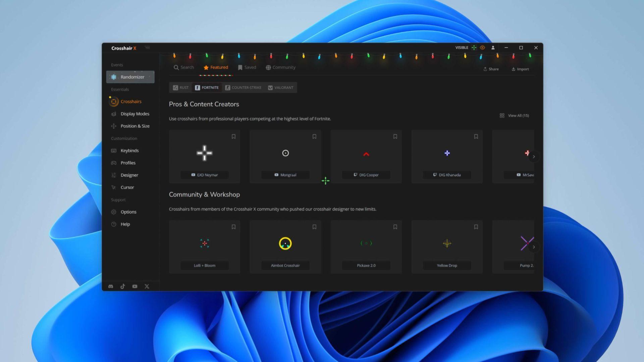This screenshot has width=644, height=362.
Task: Click the Import button
Action: tap(520, 69)
